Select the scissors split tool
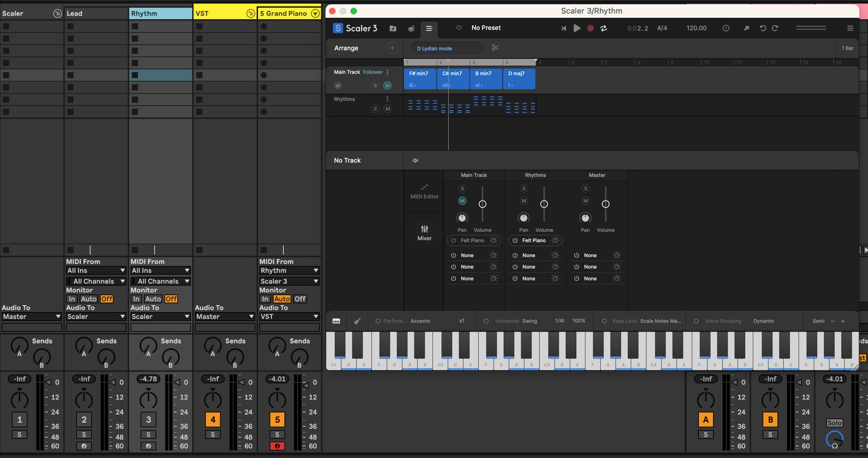868x458 pixels. [495, 48]
